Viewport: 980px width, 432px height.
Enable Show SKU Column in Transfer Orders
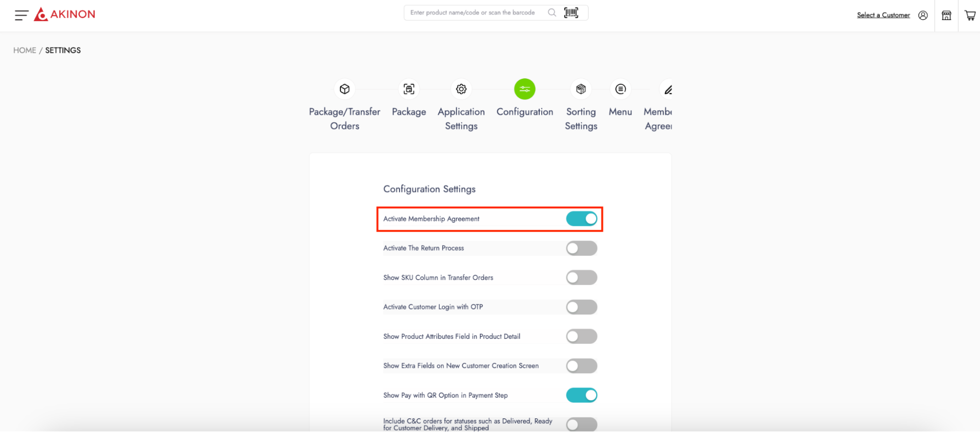tap(581, 278)
